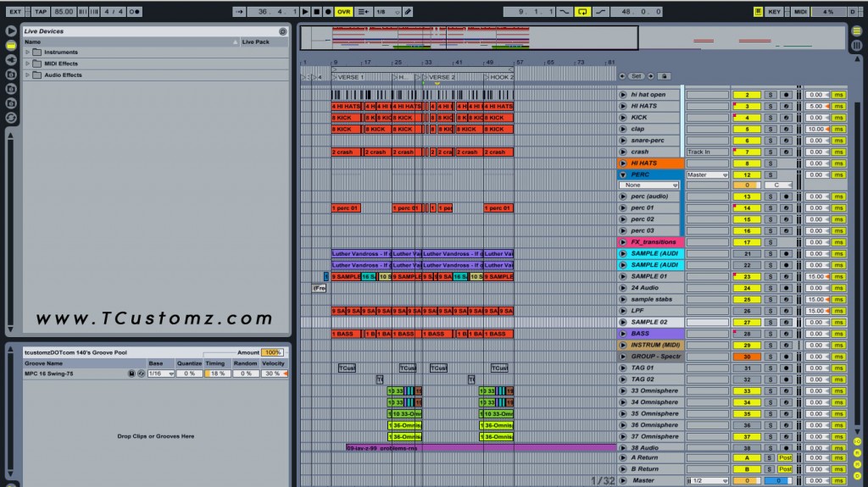Open the groove Base 1/16 dropdown
This screenshot has height=487, width=868.
(x=161, y=374)
